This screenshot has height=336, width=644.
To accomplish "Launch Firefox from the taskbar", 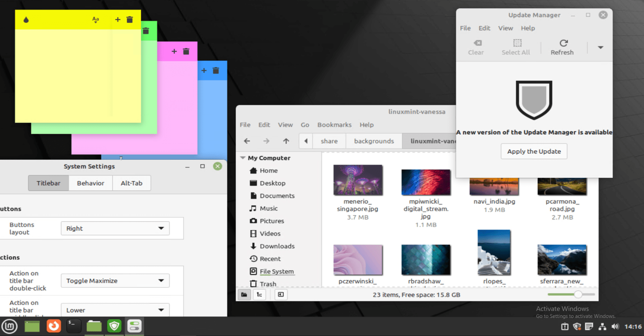I will [x=54, y=326].
